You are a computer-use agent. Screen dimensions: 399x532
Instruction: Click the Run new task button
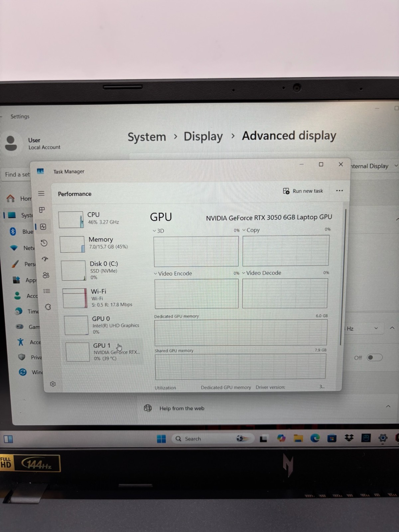(x=303, y=191)
